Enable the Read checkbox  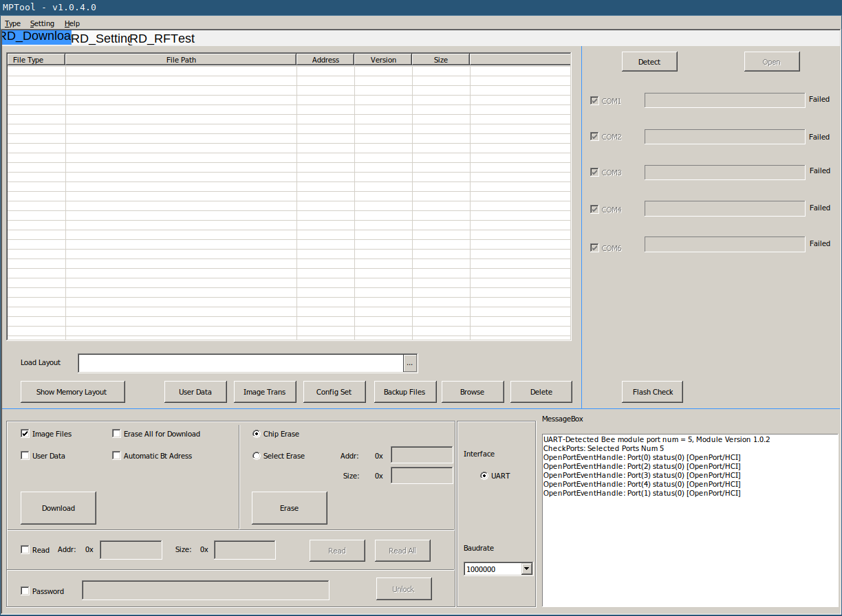point(25,550)
